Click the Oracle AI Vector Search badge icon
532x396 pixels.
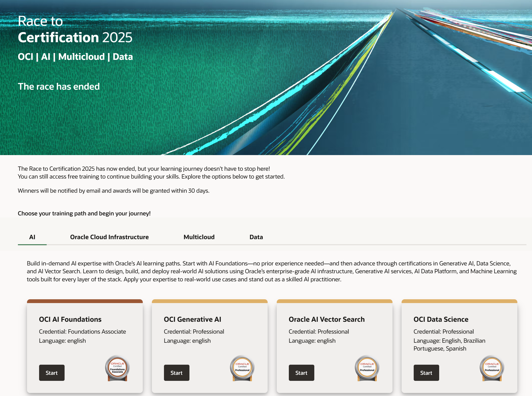[x=367, y=368]
